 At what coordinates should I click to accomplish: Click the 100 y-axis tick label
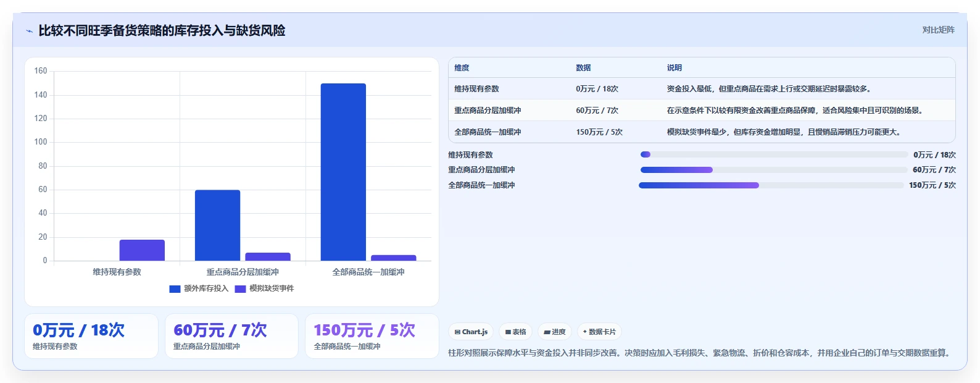tap(41, 142)
